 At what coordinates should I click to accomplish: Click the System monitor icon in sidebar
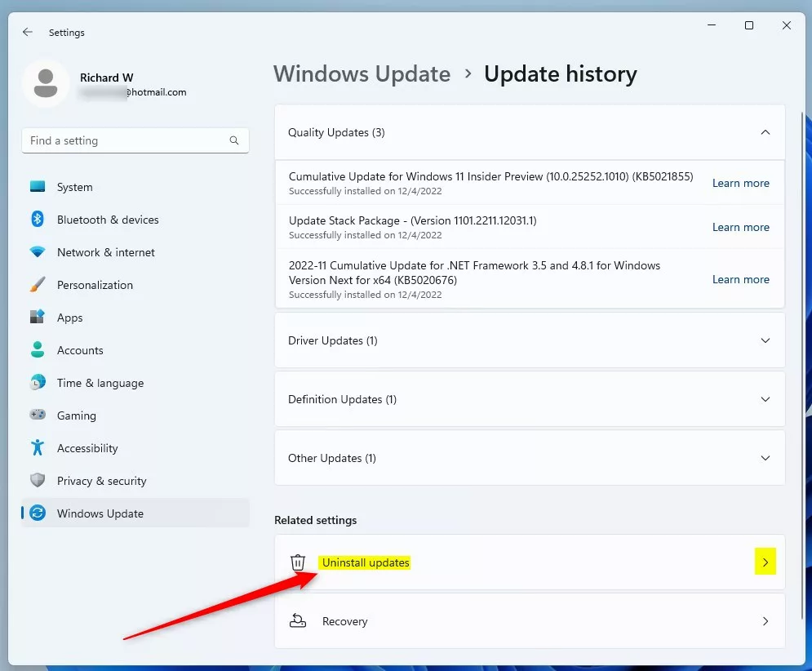click(38, 187)
